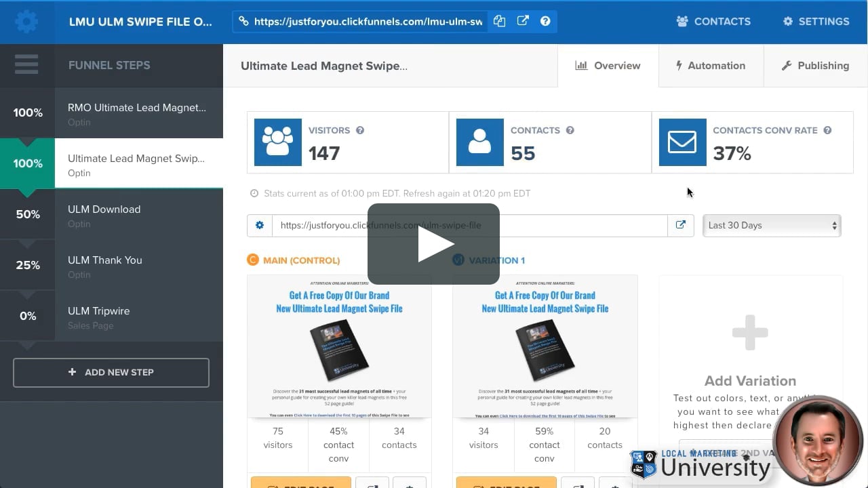The width and height of the screenshot is (868, 488).
Task: Switch to the Publishing tab
Action: (815, 66)
